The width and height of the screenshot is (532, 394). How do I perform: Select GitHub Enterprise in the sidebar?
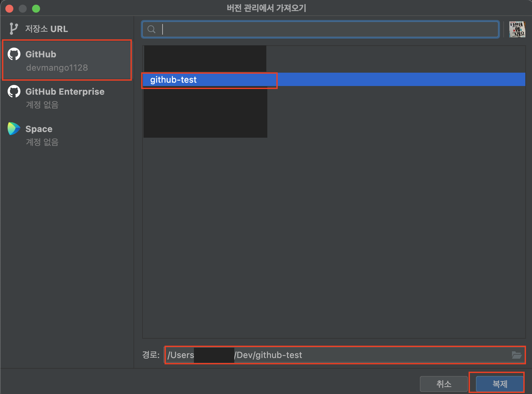(x=67, y=98)
